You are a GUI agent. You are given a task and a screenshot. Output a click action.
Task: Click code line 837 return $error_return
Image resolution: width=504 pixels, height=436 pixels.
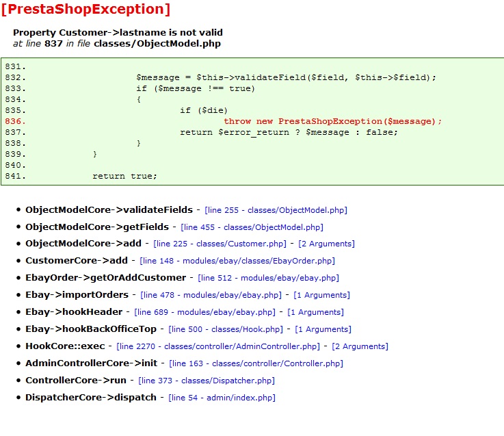(x=289, y=132)
